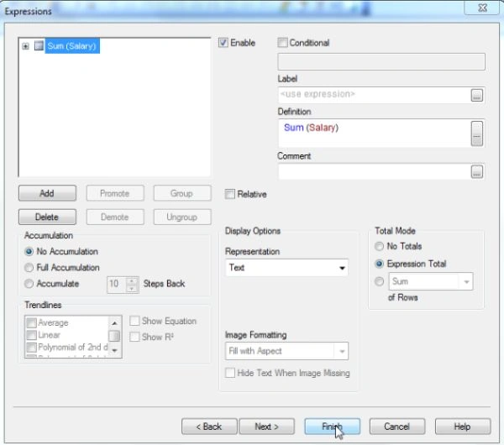504x445 pixels.
Task: Click the table icon beside Sum (Salary)
Action: 39,45
